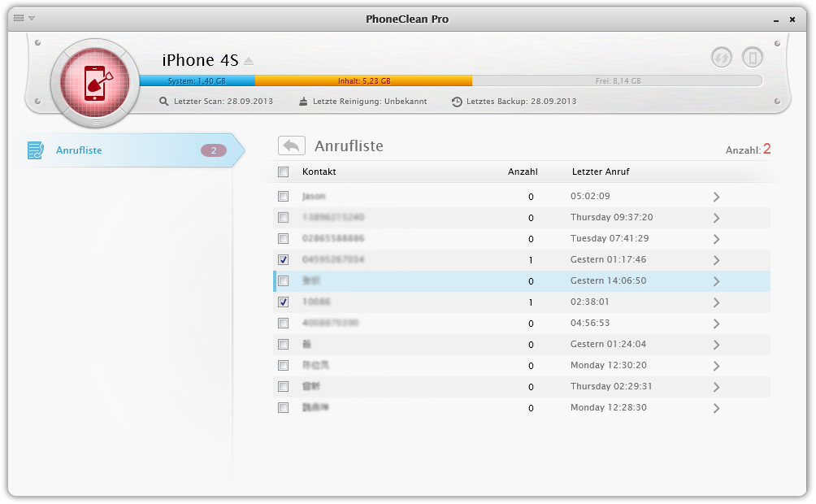This screenshot has height=504, width=816.
Task: Click Letzte Reinigung: Unbekannt text
Action: (370, 102)
